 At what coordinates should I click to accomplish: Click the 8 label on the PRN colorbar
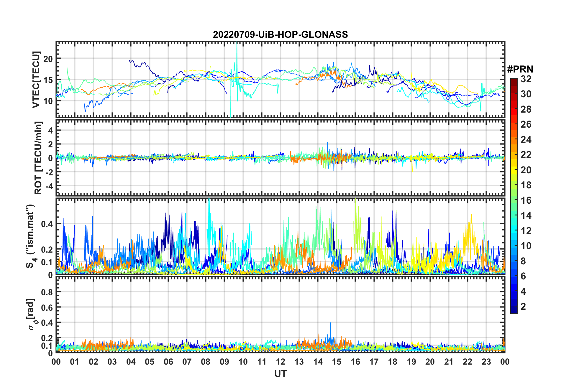(523, 261)
